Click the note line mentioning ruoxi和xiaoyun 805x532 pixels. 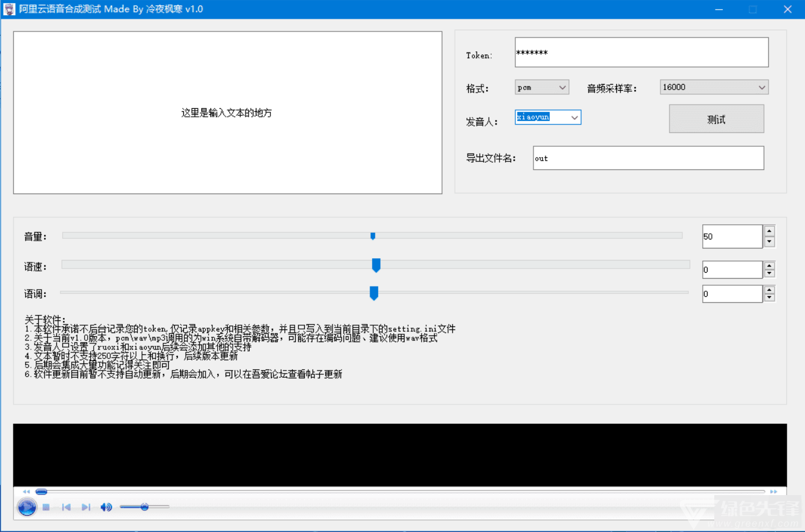pyautogui.click(x=138, y=347)
